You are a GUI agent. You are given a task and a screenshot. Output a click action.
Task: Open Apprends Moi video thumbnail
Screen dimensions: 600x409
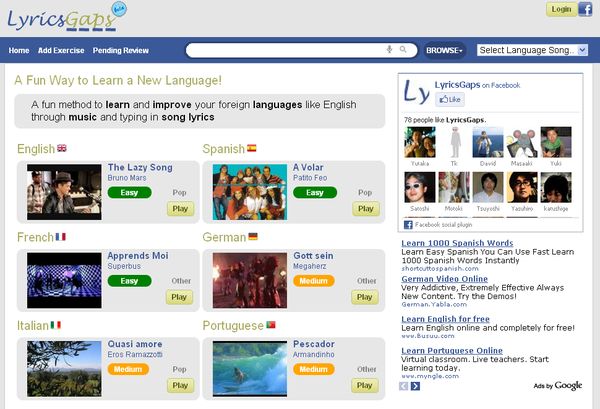pos(64,280)
